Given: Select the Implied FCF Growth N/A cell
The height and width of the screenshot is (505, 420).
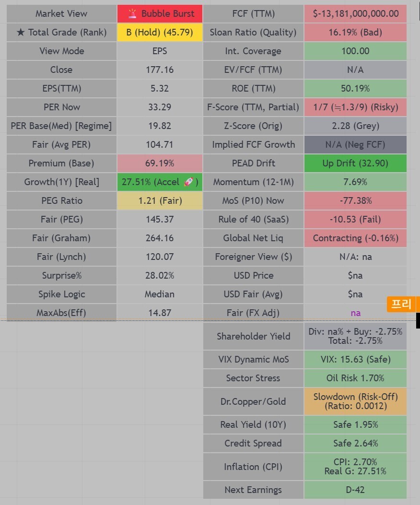Looking at the screenshot, I should (x=355, y=144).
